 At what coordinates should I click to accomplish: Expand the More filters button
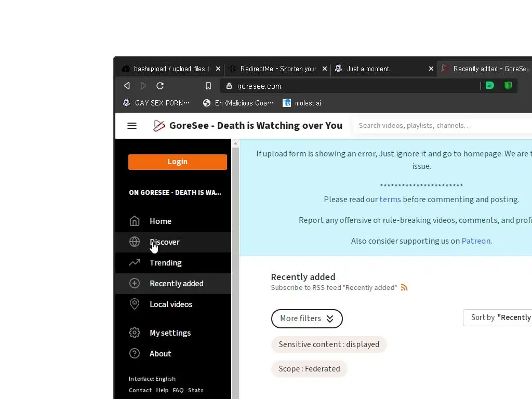[307, 318]
